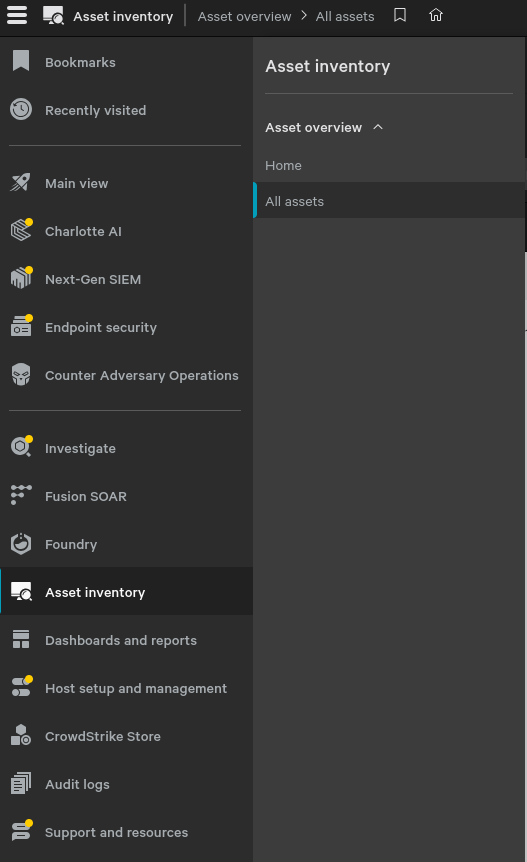Image resolution: width=527 pixels, height=862 pixels.
Task: Click the Foundry icon
Action: 21,544
